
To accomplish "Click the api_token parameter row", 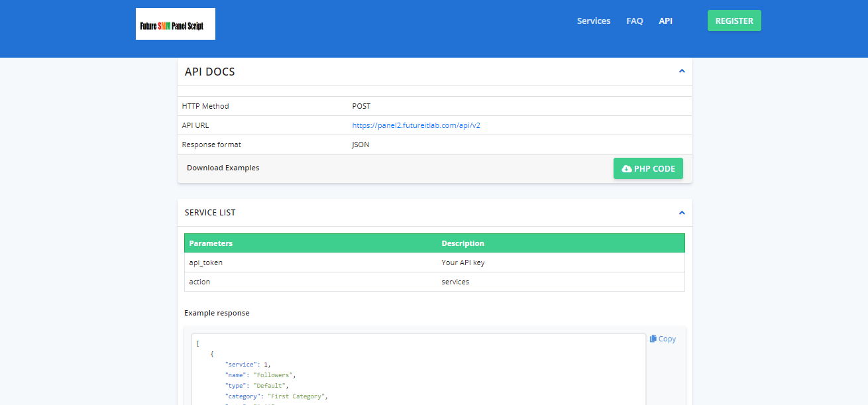I will pos(205,262).
